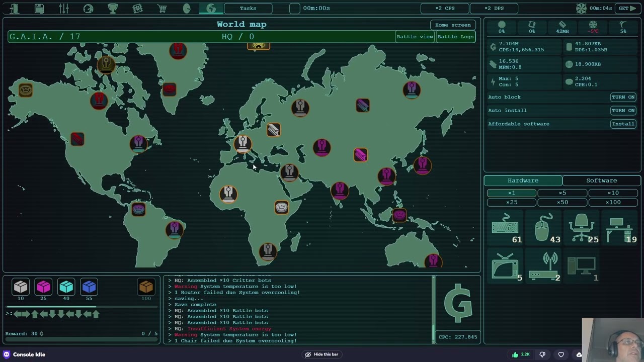Open the Home screen view
Screen dimensions: 644x362
(453, 25)
